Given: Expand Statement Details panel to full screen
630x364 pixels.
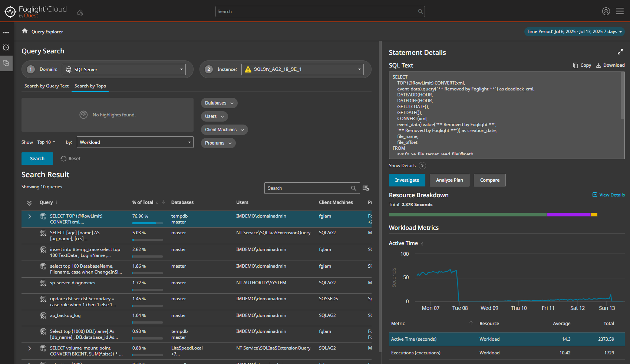Looking at the screenshot, I should pyautogui.click(x=620, y=52).
